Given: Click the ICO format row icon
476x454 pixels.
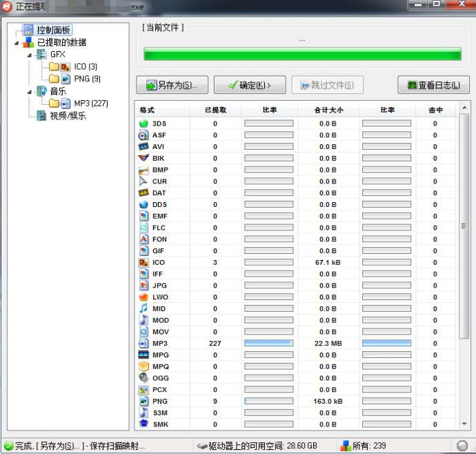Looking at the screenshot, I should pos(143,262).
